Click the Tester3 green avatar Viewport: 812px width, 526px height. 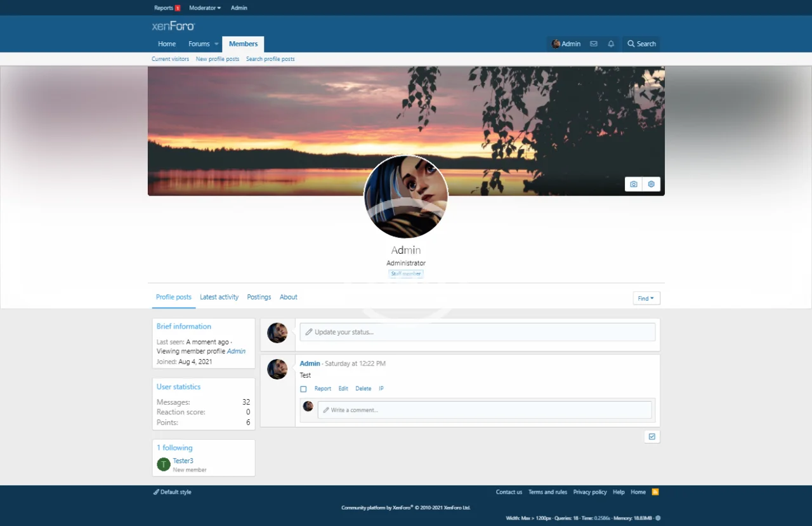[164, 464]
